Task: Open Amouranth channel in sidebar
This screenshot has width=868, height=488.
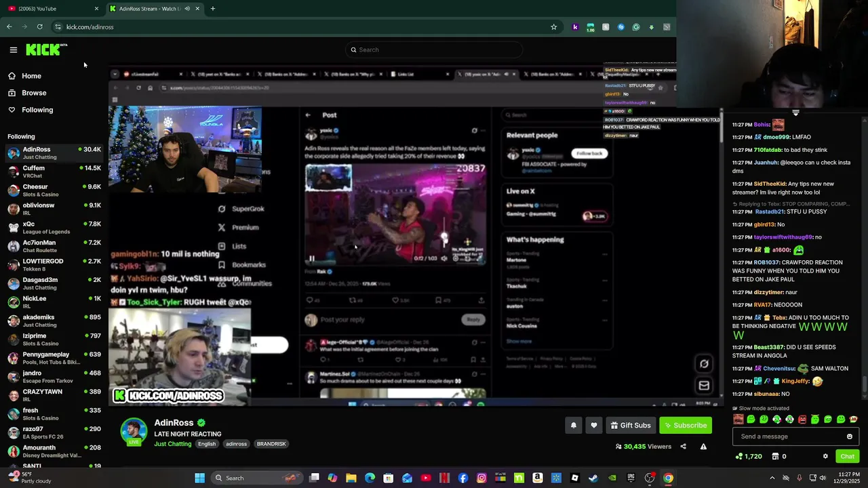Action: click(54, 451)
